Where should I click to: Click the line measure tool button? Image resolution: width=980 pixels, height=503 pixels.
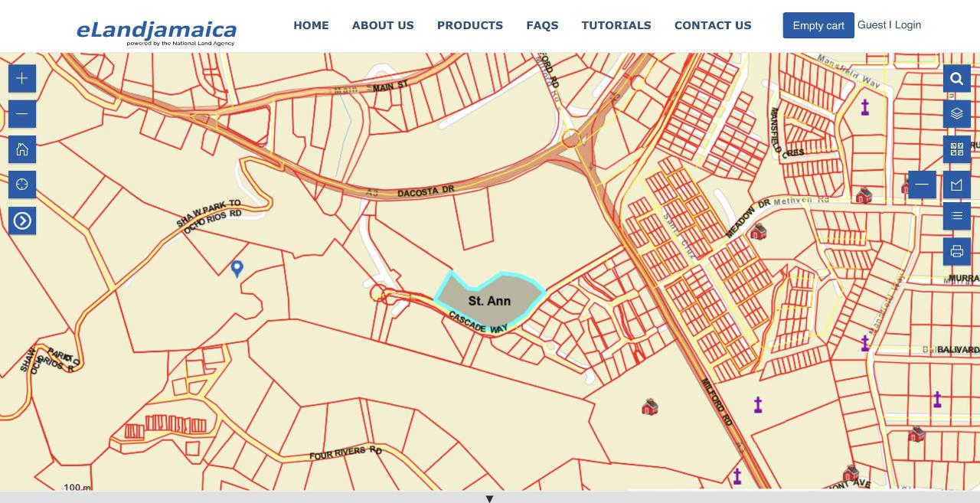(x=922, y=185)
